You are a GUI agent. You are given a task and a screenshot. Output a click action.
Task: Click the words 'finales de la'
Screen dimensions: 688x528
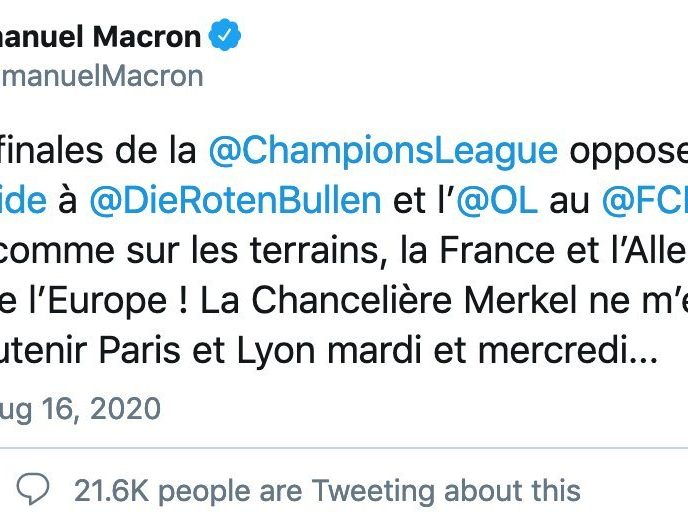[100, 150]
